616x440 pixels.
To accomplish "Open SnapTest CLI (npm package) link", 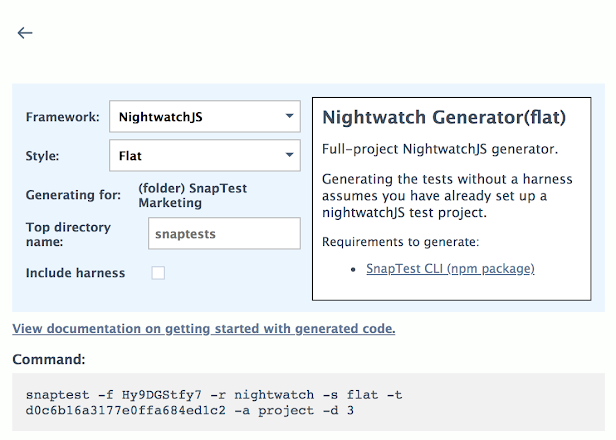I will pos(450,269).
